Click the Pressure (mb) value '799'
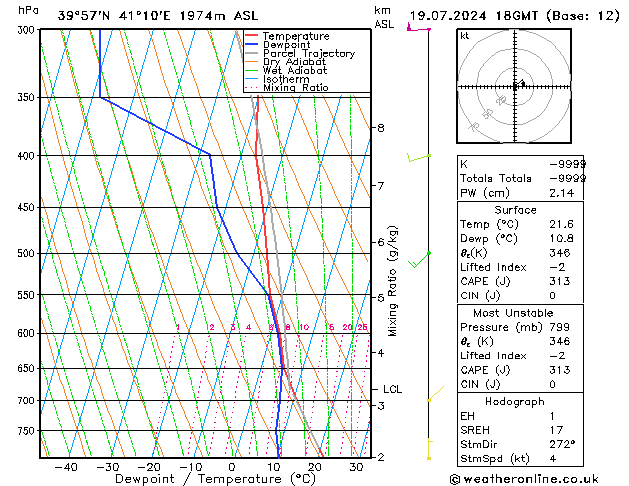Screen dimensions: 629x486 coord(560,327)
